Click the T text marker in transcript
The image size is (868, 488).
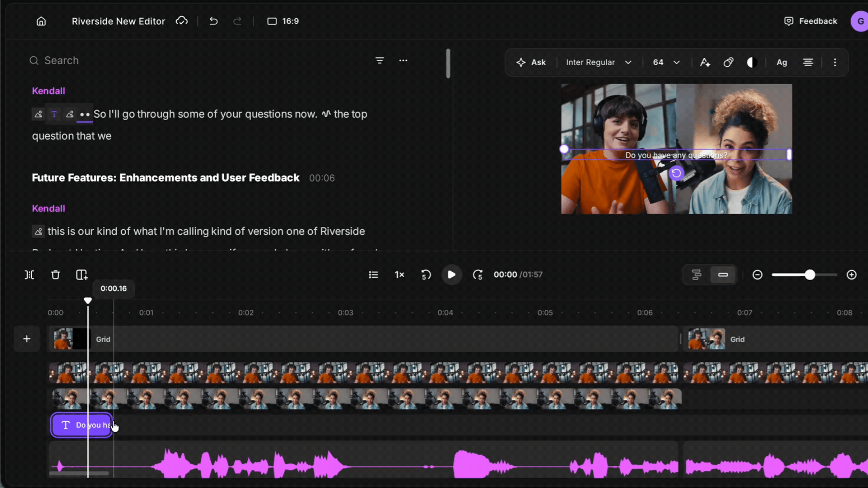pos(54,114)
